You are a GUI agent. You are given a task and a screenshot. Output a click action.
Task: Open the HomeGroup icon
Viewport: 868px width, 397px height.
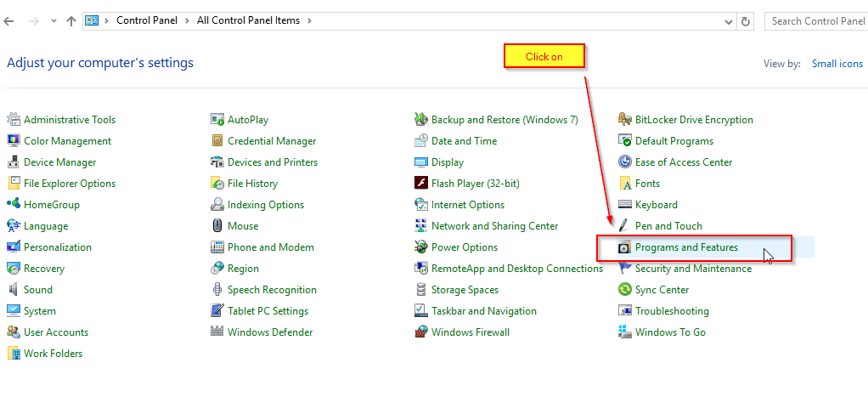coord(14,205)
